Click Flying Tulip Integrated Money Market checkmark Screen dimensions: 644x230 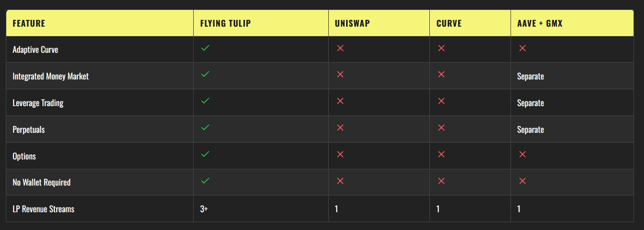(205, 75)
